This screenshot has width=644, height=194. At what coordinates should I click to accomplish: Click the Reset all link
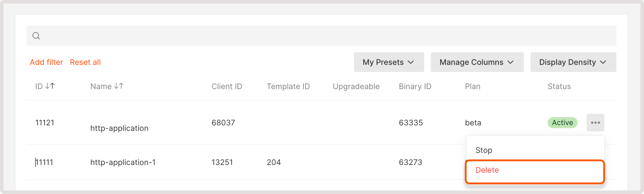point(85,62)
